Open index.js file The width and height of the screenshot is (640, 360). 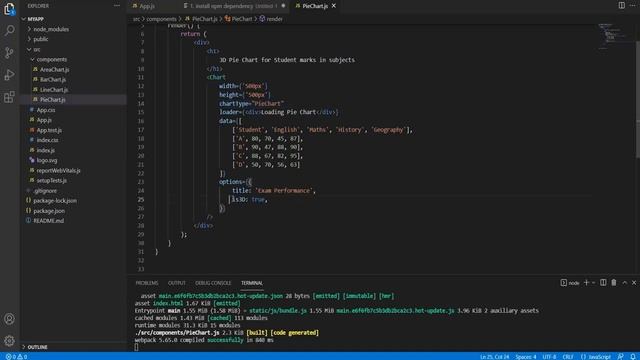tap(45, 150)
